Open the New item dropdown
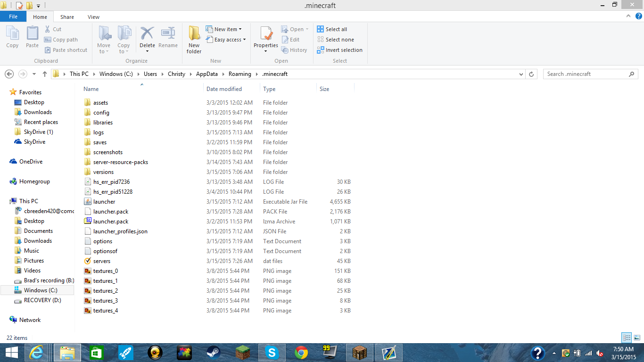This screenshot has height=362, width=644. pyautogui.click(x=224, y=29)
